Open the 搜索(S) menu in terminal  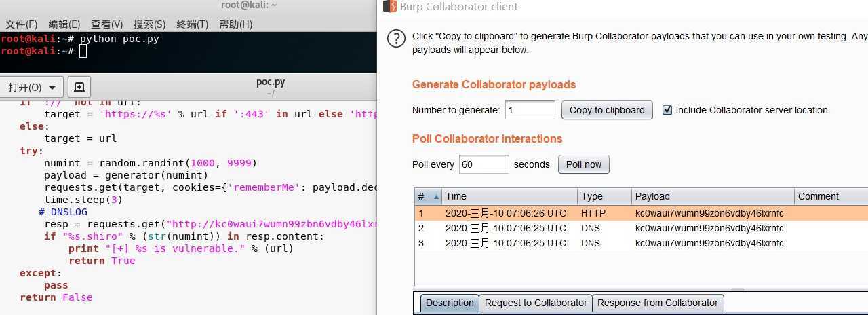pos(150,24)
